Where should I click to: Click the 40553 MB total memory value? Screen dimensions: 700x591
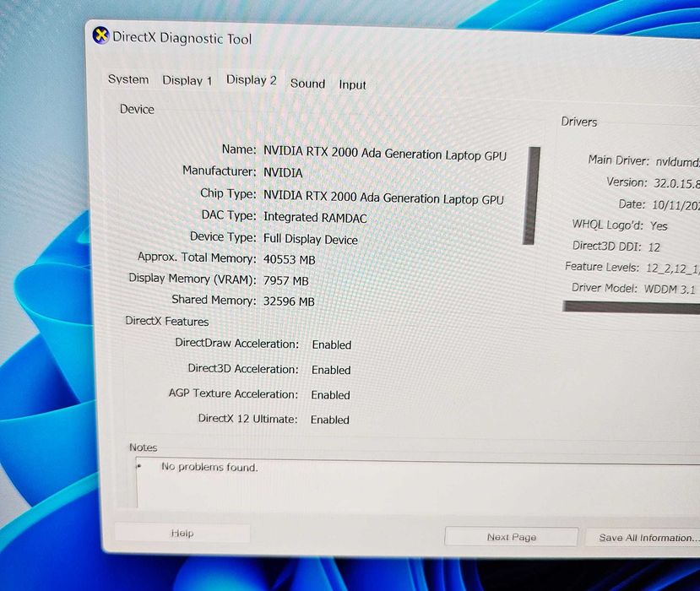click(290, 259)
